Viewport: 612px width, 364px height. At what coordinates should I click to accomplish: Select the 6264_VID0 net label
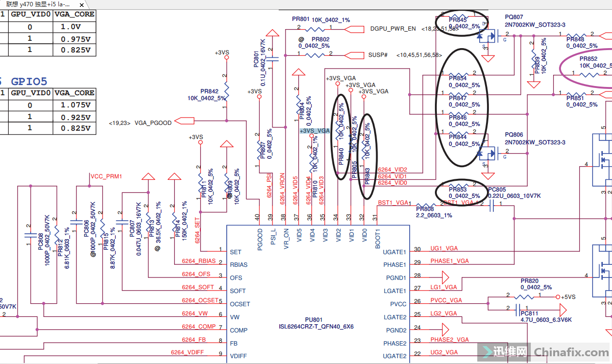pos(393,183)
